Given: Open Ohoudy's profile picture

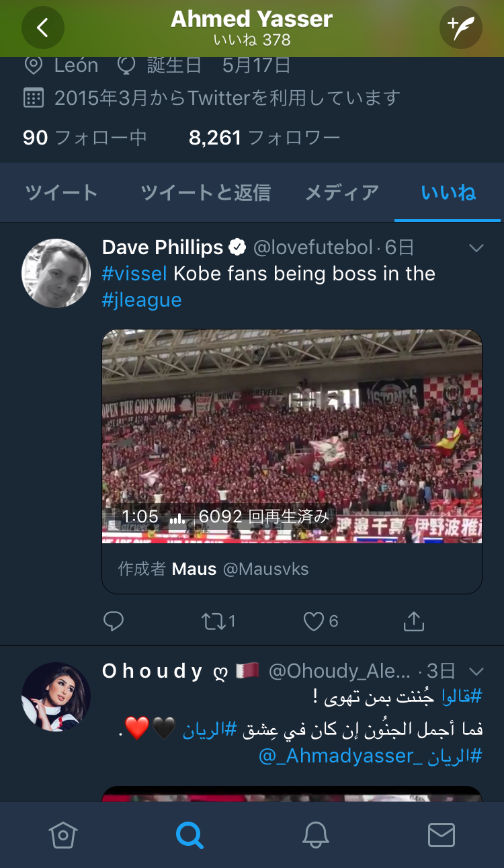Looking at the screenshot, I should pyautogui.click(x=56, y=696).
